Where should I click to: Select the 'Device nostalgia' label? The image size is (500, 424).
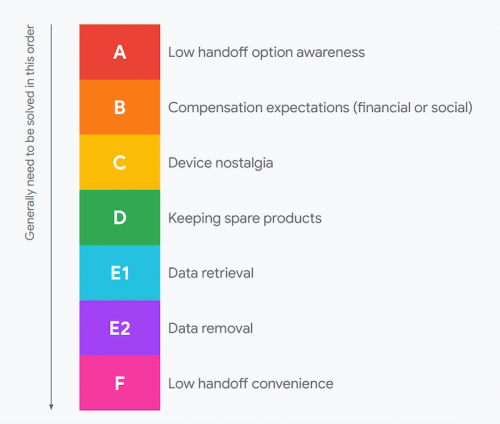pos(221,163)
